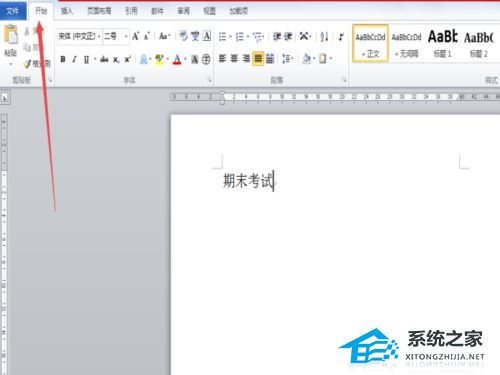Expand the font color arrow
Screen dimensions: 500x375
pos(185,60)
